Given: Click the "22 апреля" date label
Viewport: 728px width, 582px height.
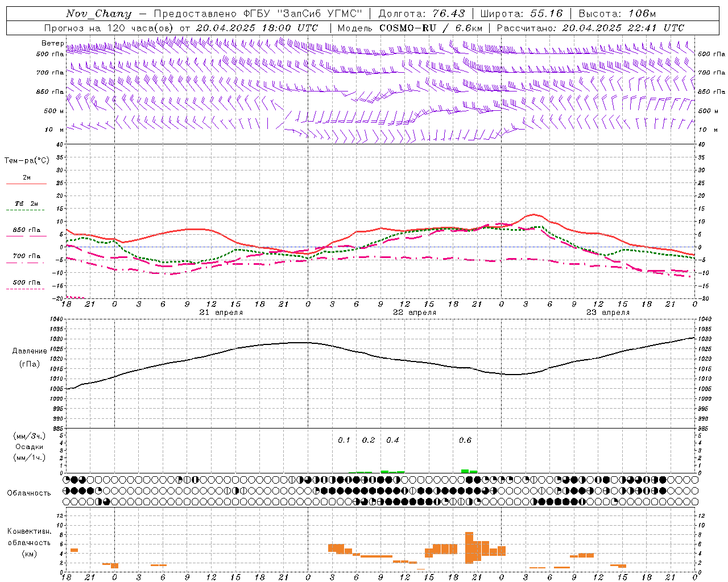Looking at the screenshot, I should coord(415,313).
